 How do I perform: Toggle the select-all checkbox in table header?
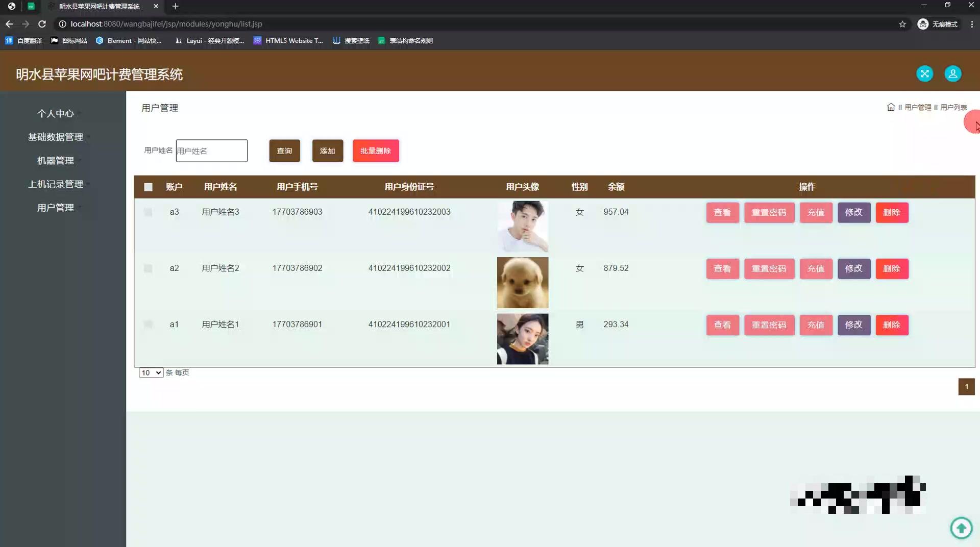[148, 187]
